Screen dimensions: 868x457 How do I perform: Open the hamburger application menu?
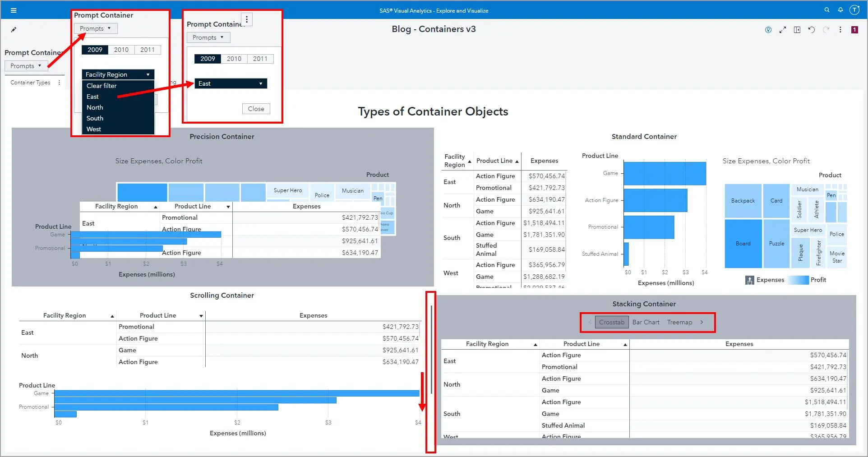[x=13, y=10]
